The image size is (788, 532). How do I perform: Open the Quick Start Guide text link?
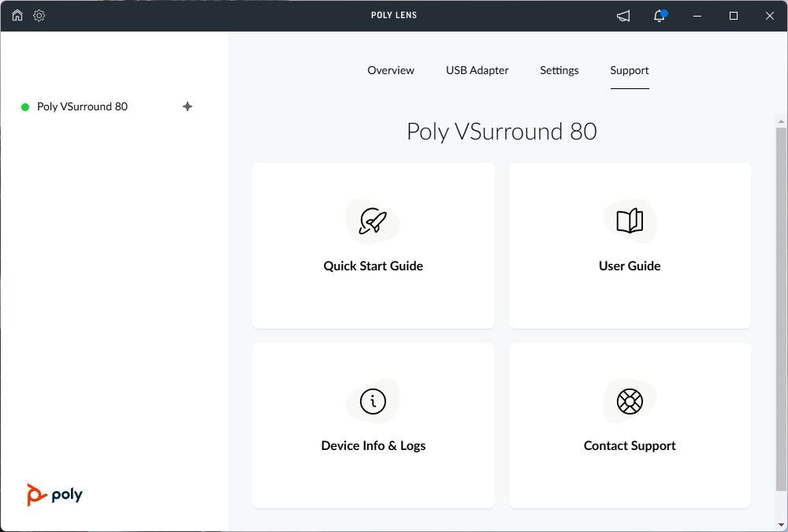(373, 266)
